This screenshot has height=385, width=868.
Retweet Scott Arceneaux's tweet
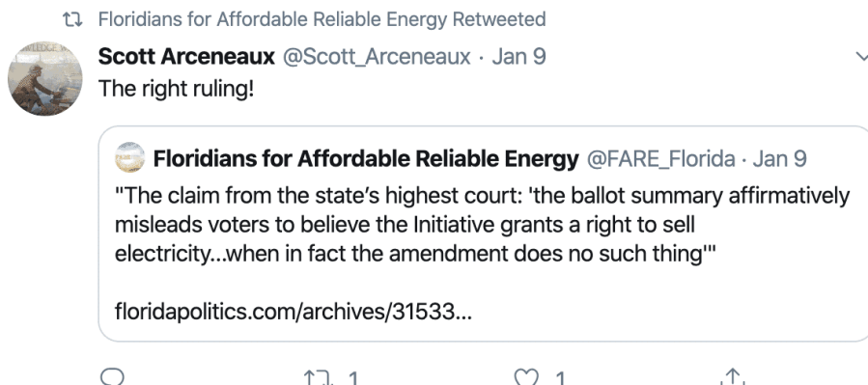pyautogui.click(x=319, y=377)
